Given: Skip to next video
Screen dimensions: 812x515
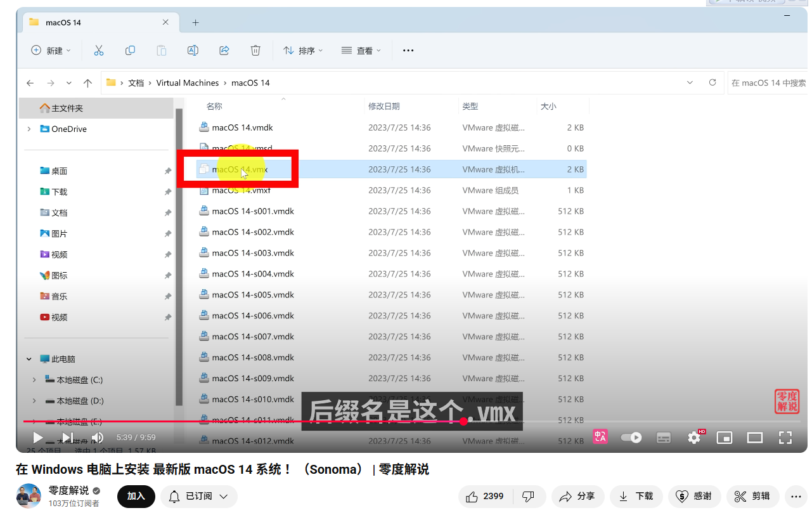Looking at the screenshot, I should [x=68, y=437].
